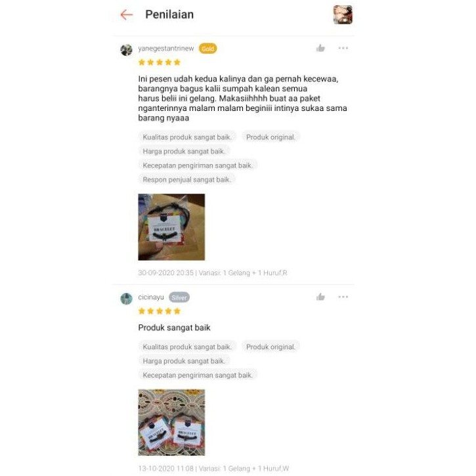
Task: Select first review's 'Produk original.' tag
Action: click(x=270, y=137)
